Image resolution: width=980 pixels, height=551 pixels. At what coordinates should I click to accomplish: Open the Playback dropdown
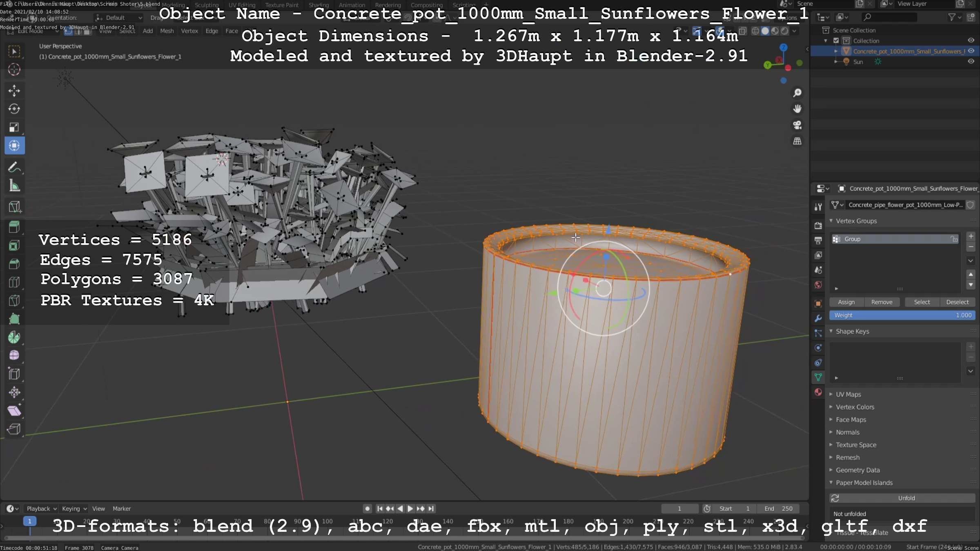click(x=42, y=509)
